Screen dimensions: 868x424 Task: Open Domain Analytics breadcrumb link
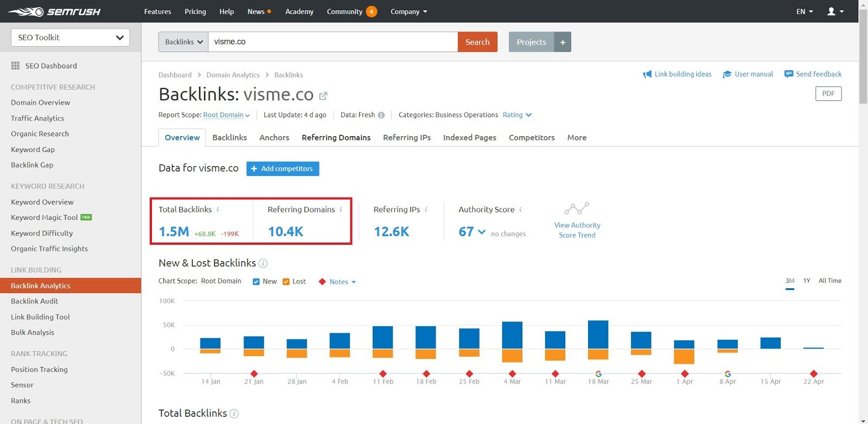coord(233,75)
